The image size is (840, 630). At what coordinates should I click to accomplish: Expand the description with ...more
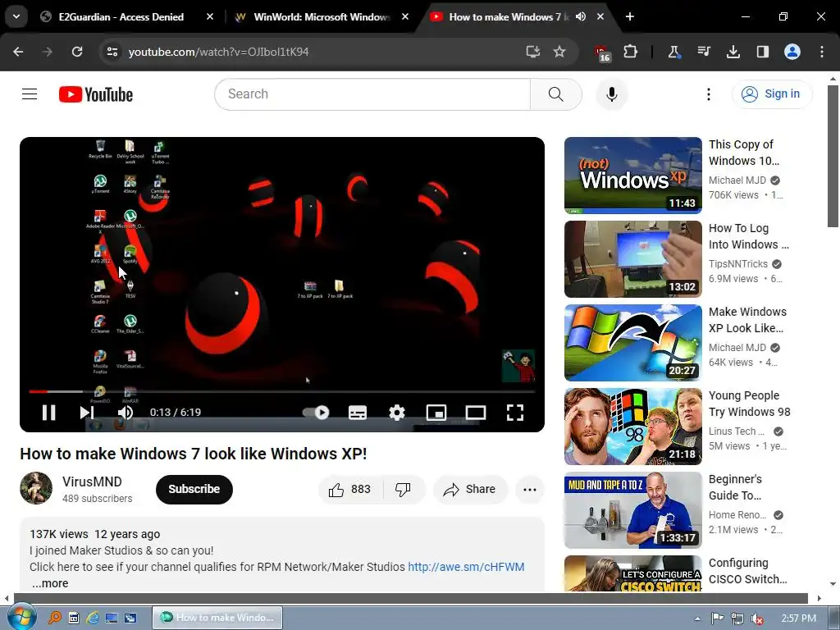coord(50,583)
